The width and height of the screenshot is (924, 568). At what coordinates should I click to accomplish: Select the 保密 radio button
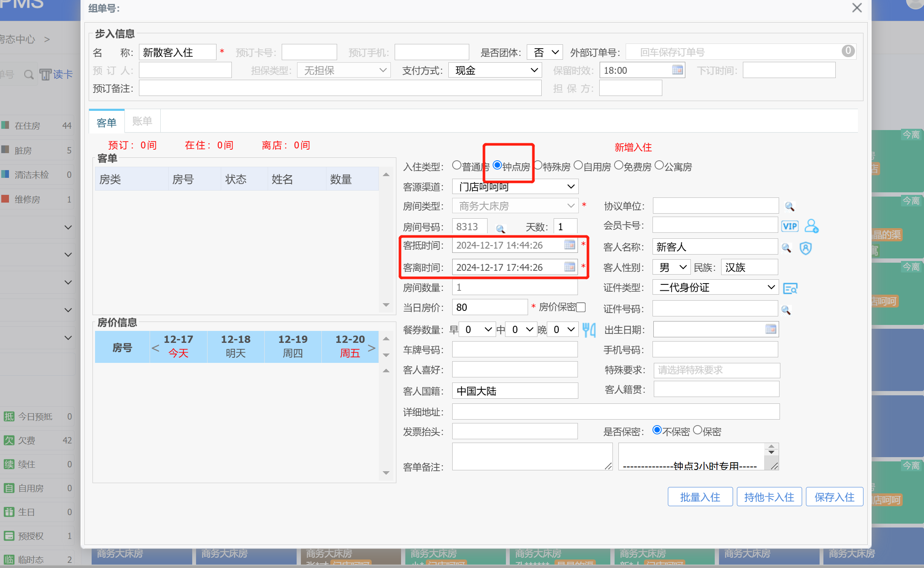click(698, 430)
